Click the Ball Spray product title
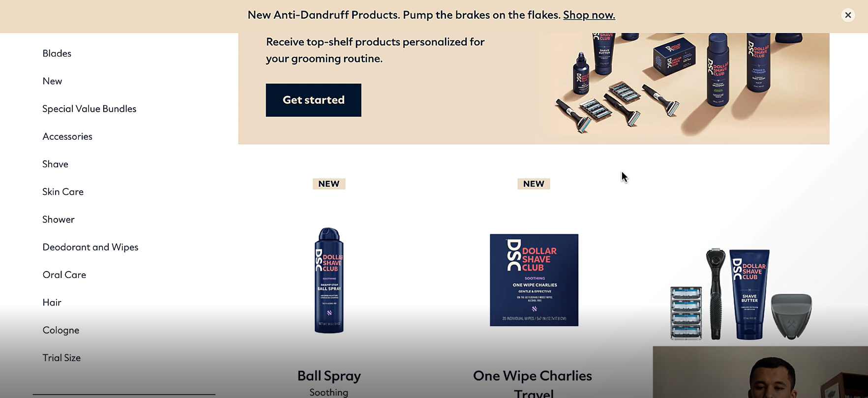This screenshot has height=398, width=868. coord(329,376)
